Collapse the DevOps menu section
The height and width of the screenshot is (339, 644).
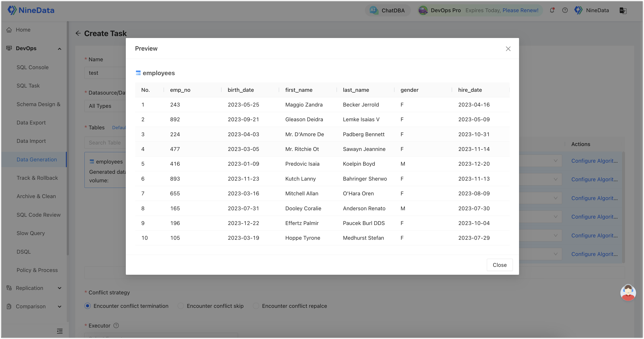(x=59, y=49)
